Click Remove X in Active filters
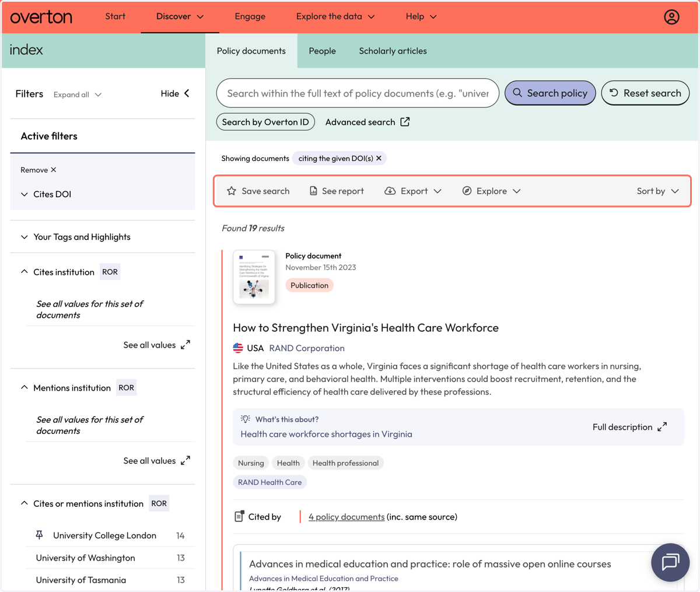Viewport: 700px width, 592px height. pos(38,170)
